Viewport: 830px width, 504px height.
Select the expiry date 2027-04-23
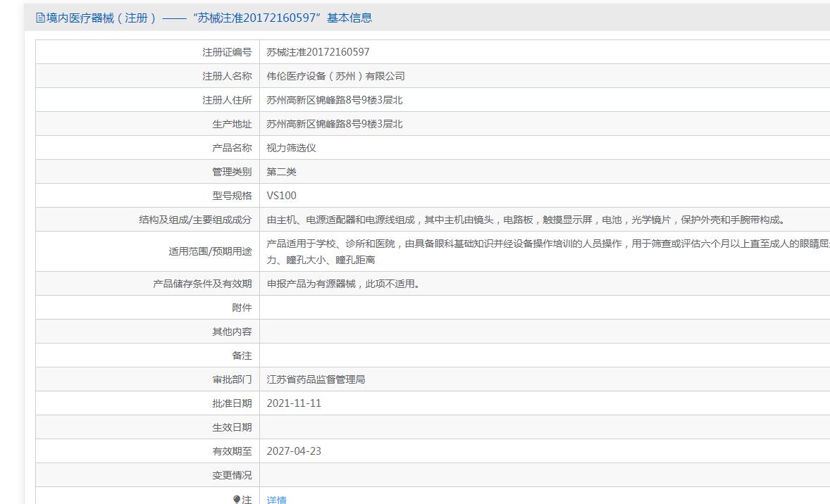(294, 451)
